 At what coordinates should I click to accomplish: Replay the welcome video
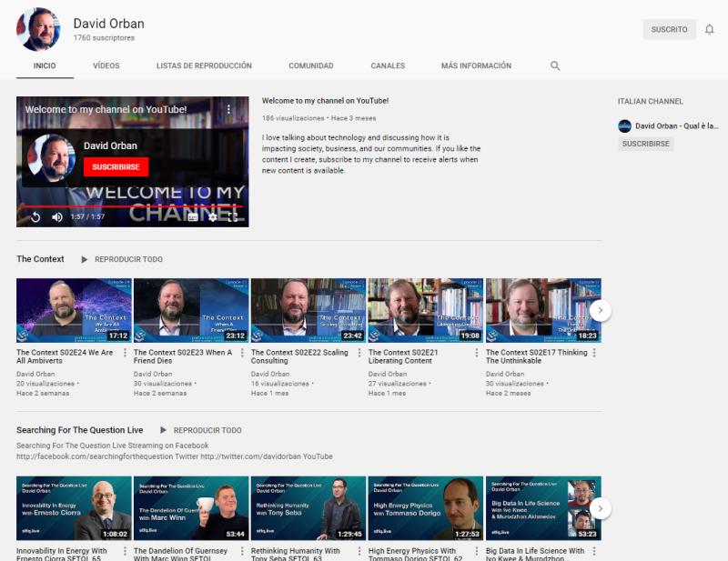35,216
